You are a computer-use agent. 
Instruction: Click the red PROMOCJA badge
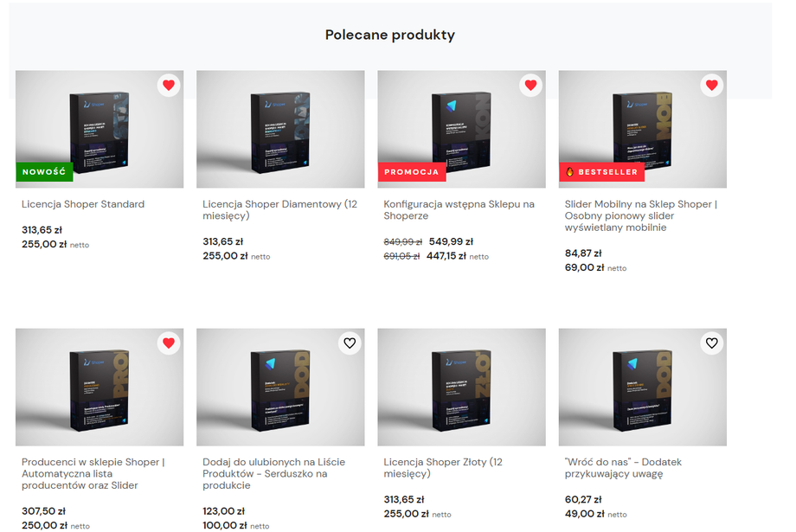[x=412, y=171]
